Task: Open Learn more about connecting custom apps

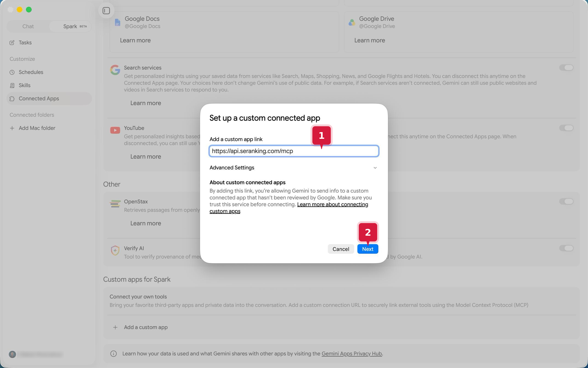Action: tap(332, 204)
